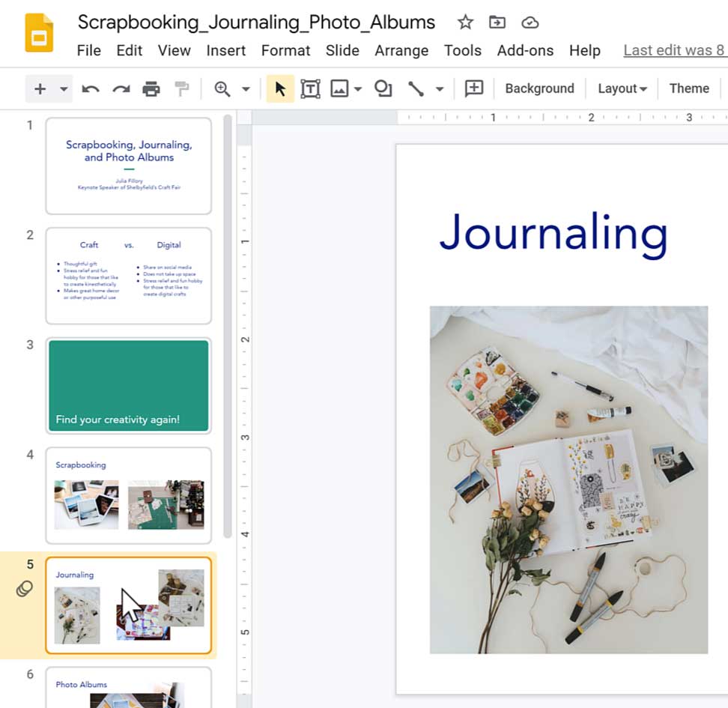The image size is (728, 708).
Task: Open new slide layout dropdown arrow
Action: pos(64,88)
